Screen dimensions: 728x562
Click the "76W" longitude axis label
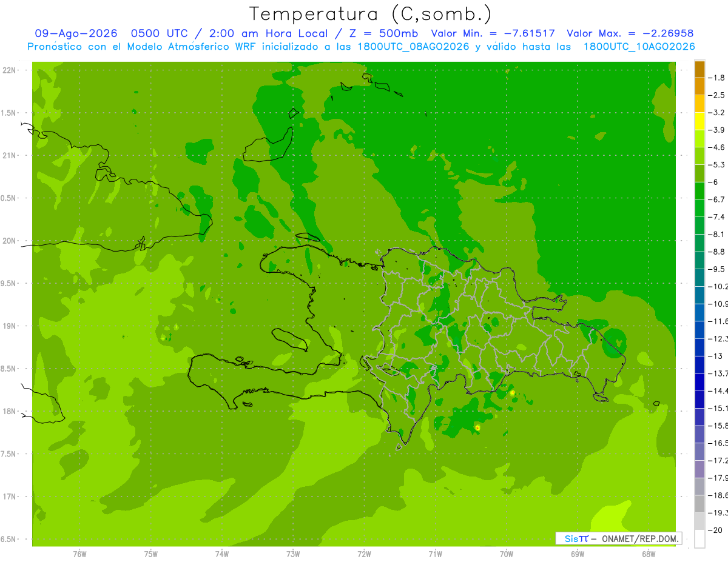[x=79, y=554]
